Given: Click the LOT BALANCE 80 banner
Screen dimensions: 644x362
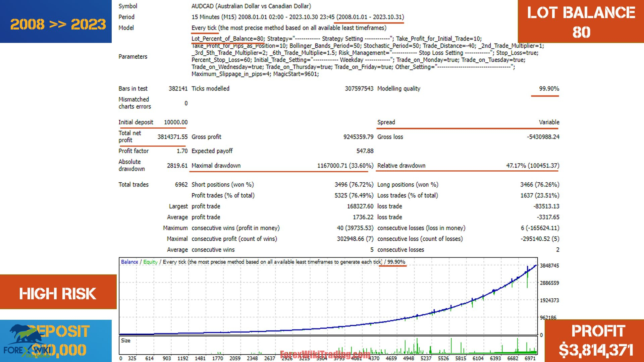Looking at the screenshot, I should click(x=581, y=22).
